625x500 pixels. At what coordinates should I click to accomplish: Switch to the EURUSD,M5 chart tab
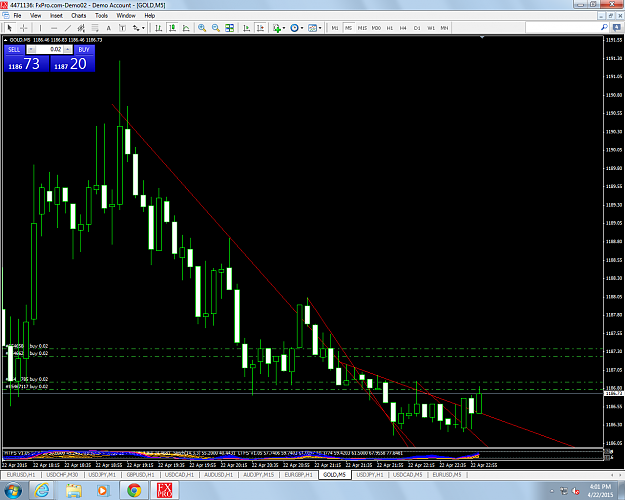(447, 474)
